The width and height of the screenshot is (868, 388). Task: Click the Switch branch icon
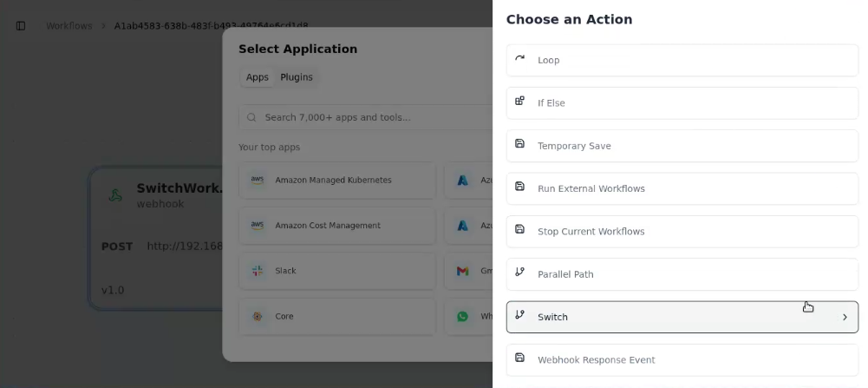[520, 316]
